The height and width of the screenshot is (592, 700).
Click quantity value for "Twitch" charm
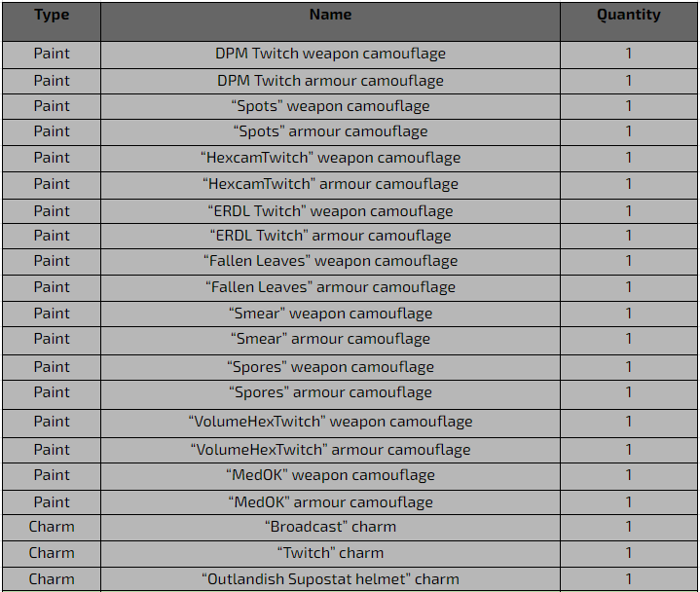pos(629,553)
